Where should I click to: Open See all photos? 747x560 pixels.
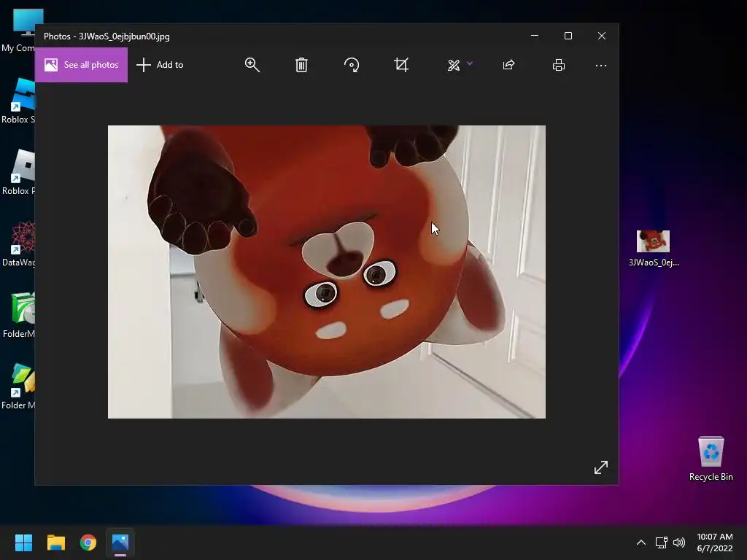(x=82, y=65)
